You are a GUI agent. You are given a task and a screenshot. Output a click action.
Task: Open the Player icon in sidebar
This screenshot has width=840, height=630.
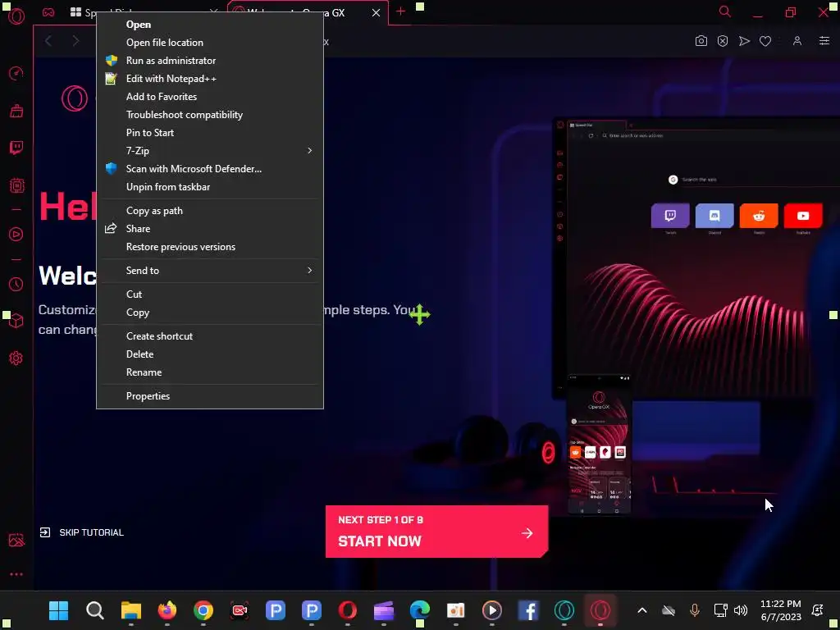(x=16, y=234)
